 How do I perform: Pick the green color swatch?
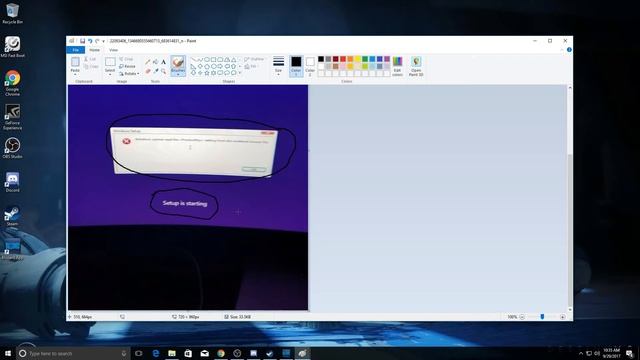point(365,59)
